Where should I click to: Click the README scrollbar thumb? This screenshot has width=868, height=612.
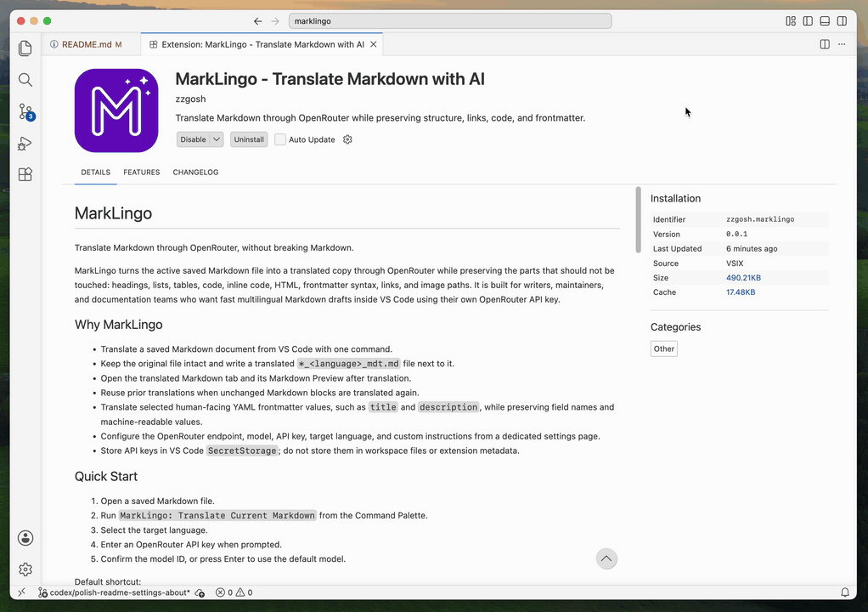638,220
